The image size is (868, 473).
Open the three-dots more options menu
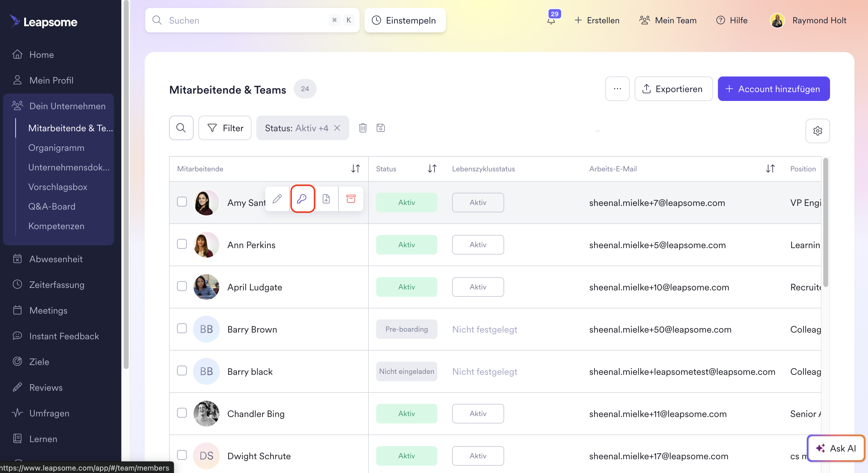coord(617,89)
